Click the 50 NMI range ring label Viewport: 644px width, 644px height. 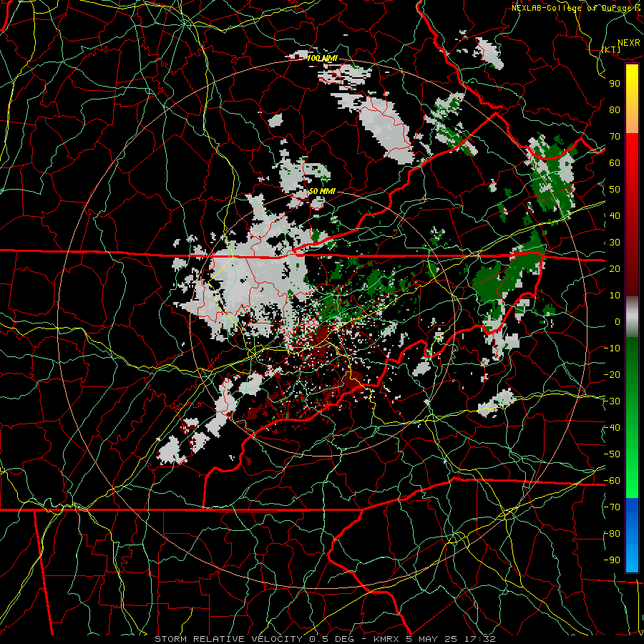pos(322,191)
